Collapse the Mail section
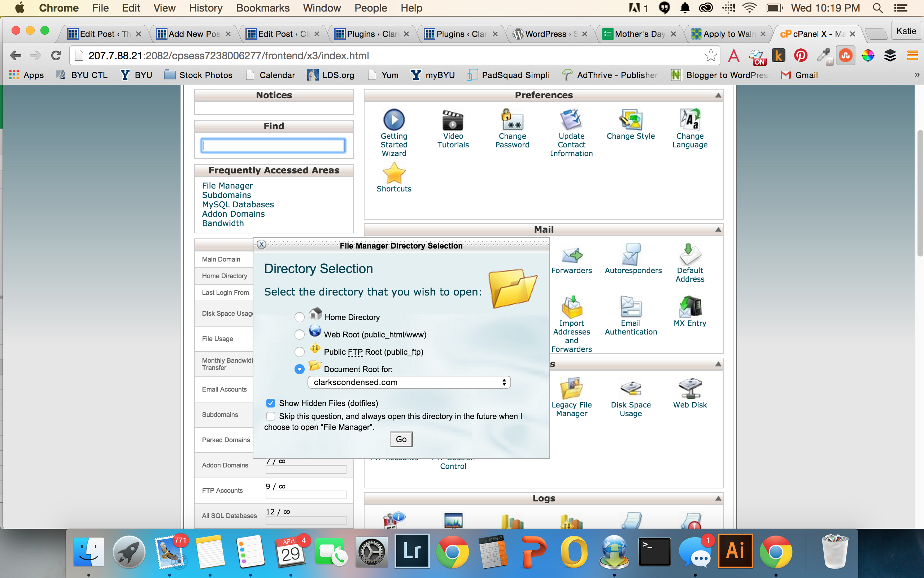 coord(718,230)
